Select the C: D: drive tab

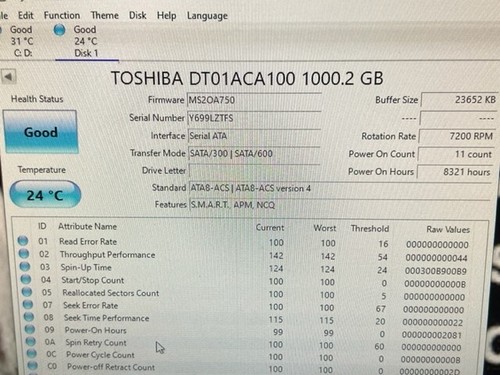click(x=22, y=41)
